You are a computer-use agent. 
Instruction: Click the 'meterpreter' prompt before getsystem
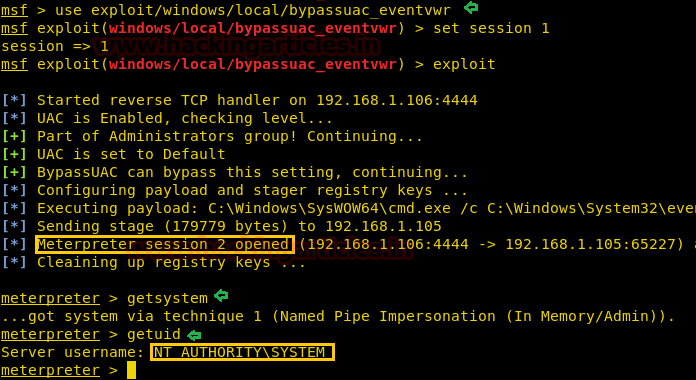[x=51, y=298]
